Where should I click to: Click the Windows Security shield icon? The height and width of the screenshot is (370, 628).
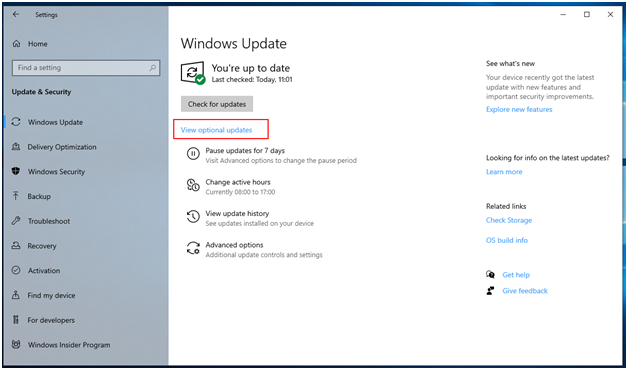tap(16, 171)
